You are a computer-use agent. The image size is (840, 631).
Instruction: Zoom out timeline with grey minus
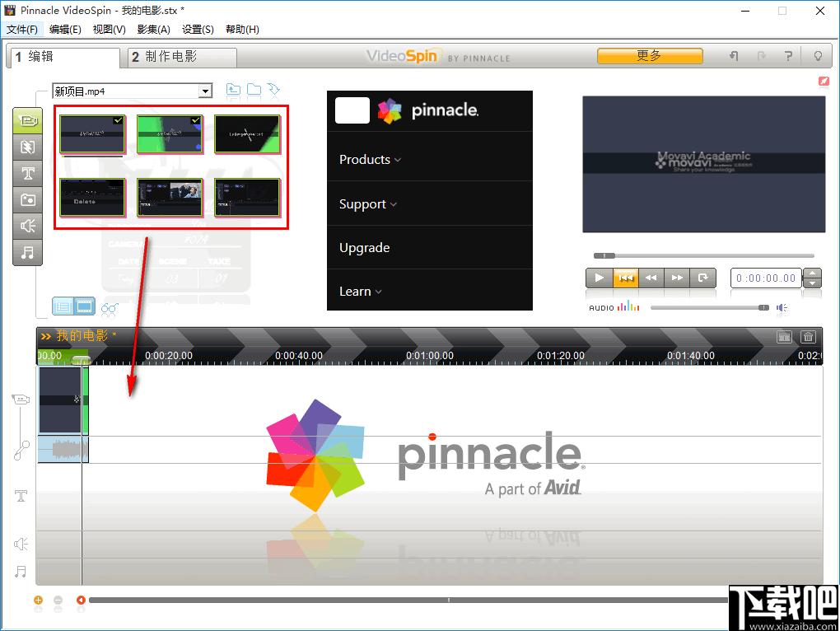point(58,600)
